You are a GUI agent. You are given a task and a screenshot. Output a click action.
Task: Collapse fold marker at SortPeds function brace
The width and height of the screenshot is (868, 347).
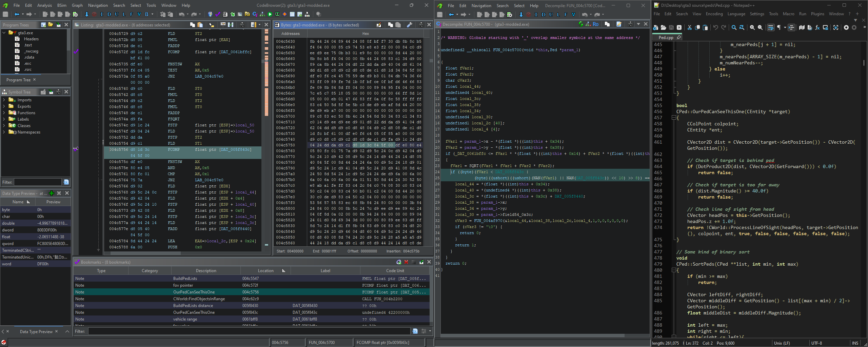click(x=674, y=270)
